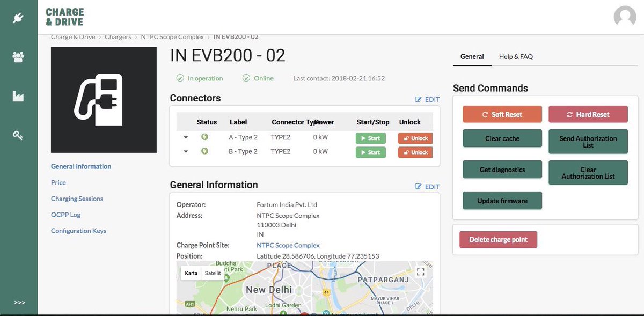
Task: Click the Label column header
Action: (x=238, y=122)
